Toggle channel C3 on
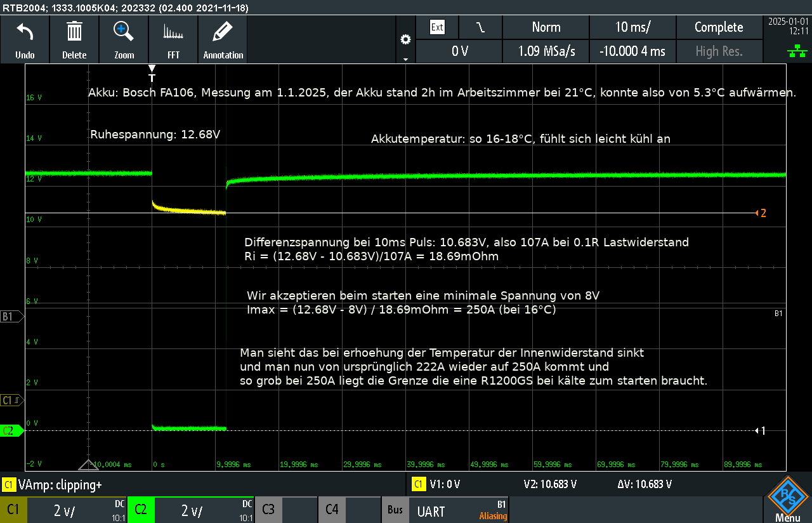The width and height of the screenshot is (812, 523). (x=268, y=510)
